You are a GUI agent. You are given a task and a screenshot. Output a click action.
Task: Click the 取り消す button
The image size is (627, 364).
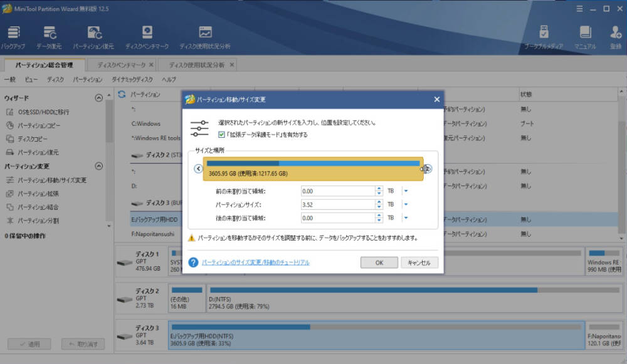tap(83, 344)
